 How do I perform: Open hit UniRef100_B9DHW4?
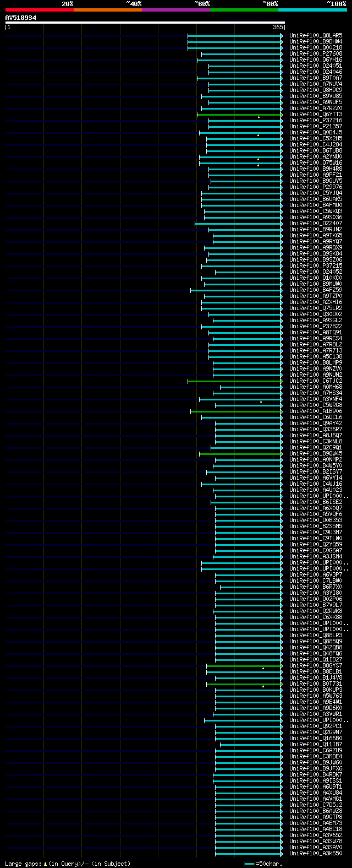pos(316,41)
